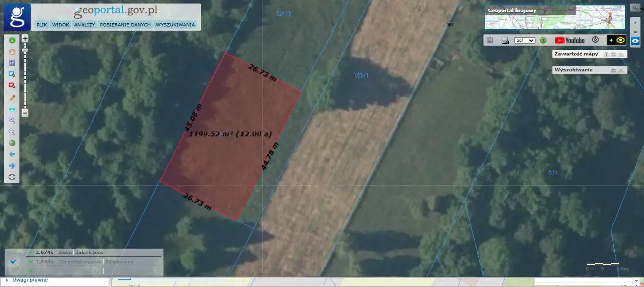Click the print map icon
The image size is (644, 287).
(x=505, y=40)
